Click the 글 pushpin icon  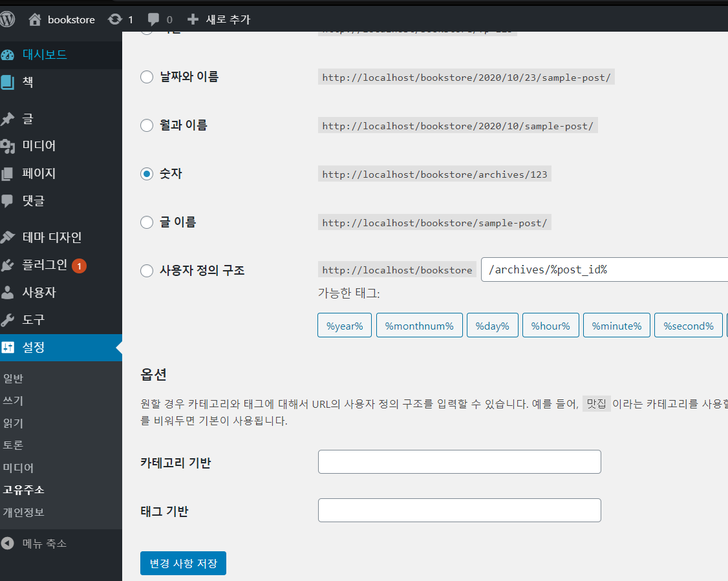(7, 119)
